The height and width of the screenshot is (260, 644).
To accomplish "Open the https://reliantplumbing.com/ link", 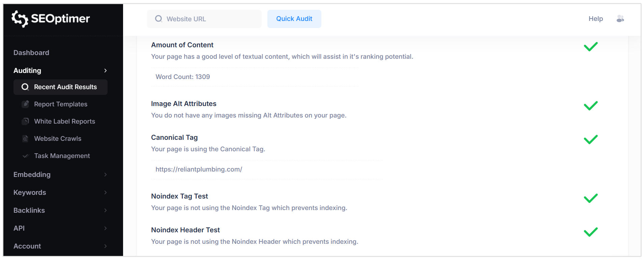I will [x=199, y=169].
